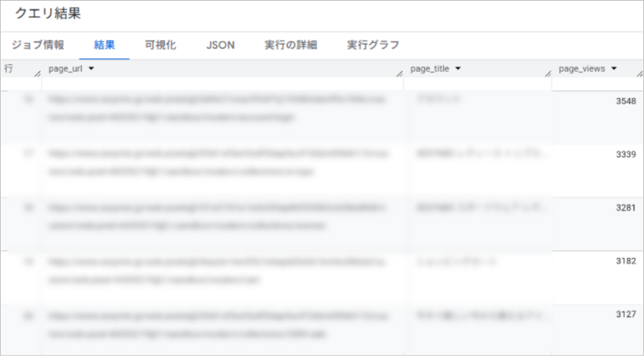Viewport: 644px width, 356px height.
Task: Open the JSON tab
Action: tap(220, 45)
